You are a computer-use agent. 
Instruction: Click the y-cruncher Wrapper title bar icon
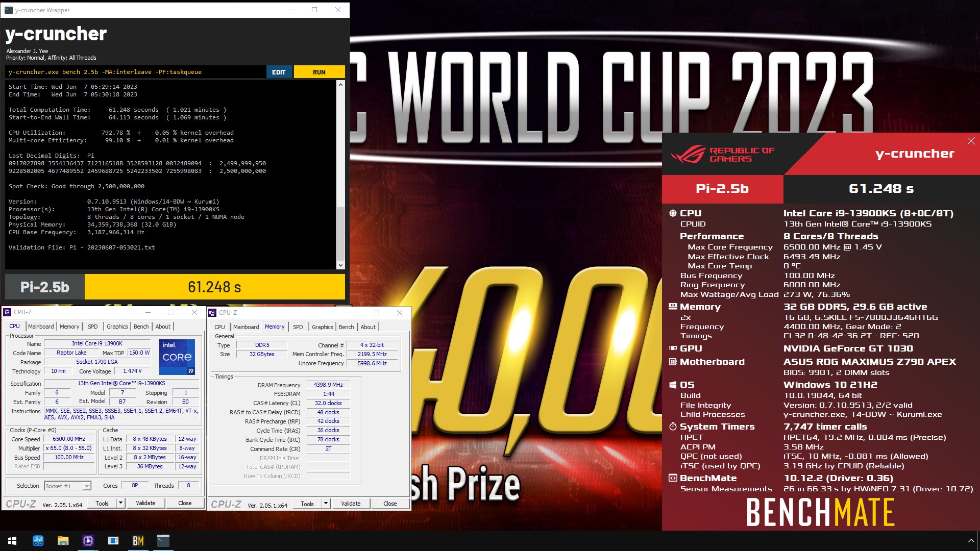click(8, 10)
